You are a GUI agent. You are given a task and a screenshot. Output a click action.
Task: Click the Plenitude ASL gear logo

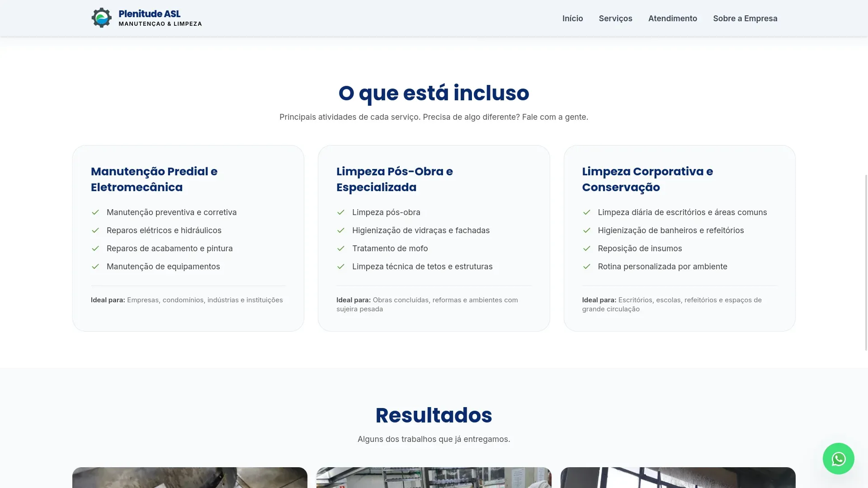(x=101, y=18)
